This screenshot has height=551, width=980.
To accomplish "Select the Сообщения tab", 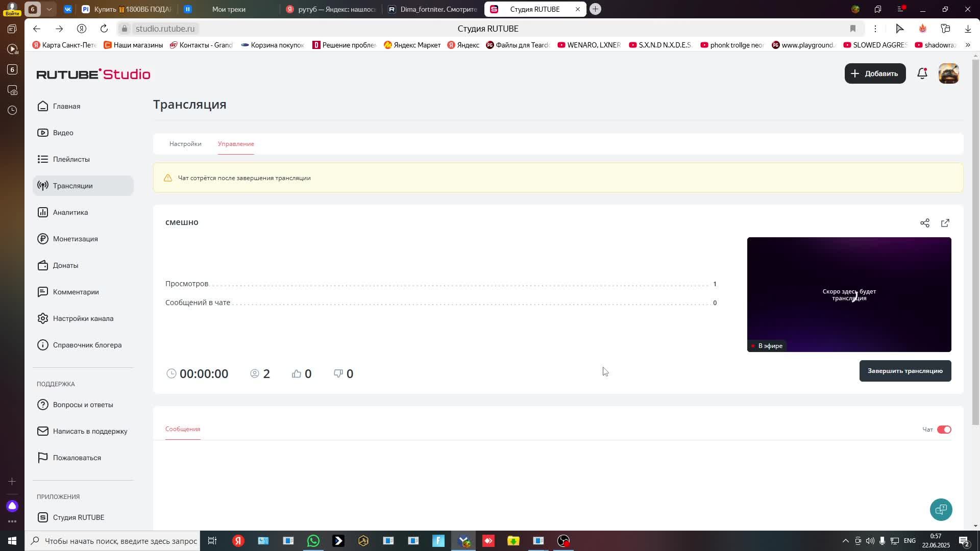I will (183, 429).
